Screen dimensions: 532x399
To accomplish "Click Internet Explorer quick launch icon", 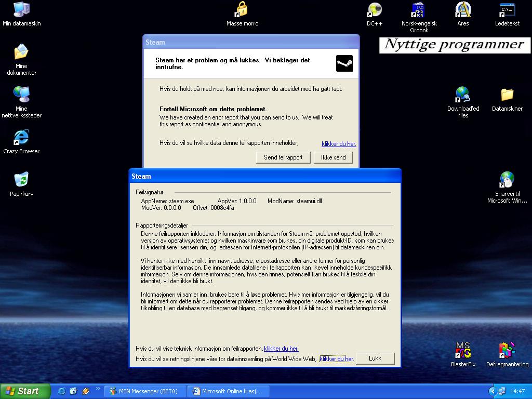I will tap(62, 391).
